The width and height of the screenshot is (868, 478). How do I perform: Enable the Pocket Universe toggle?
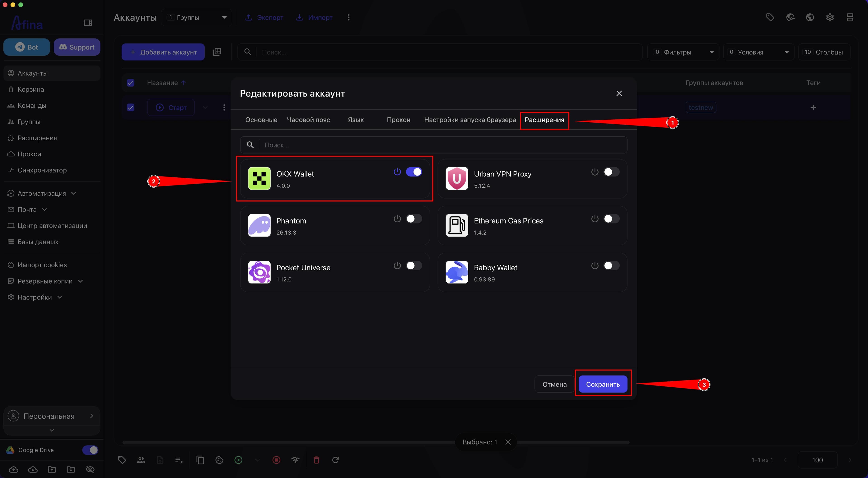point(414,266)
